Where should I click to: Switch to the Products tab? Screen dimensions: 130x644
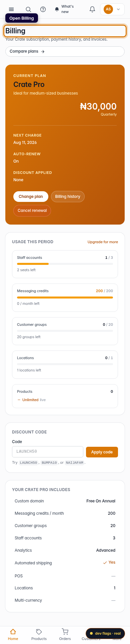(x=39, y=634)
